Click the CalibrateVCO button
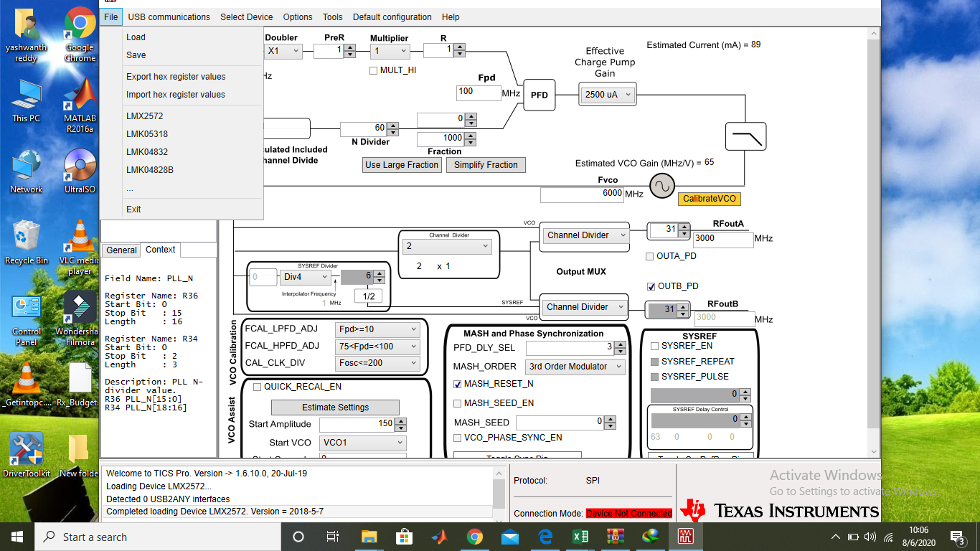 coord(709,199)
